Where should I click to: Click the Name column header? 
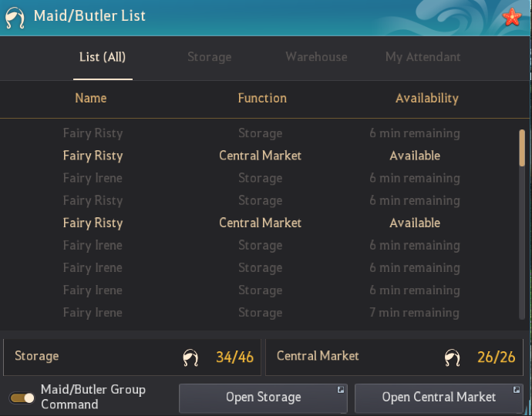(x=90, y=98)
